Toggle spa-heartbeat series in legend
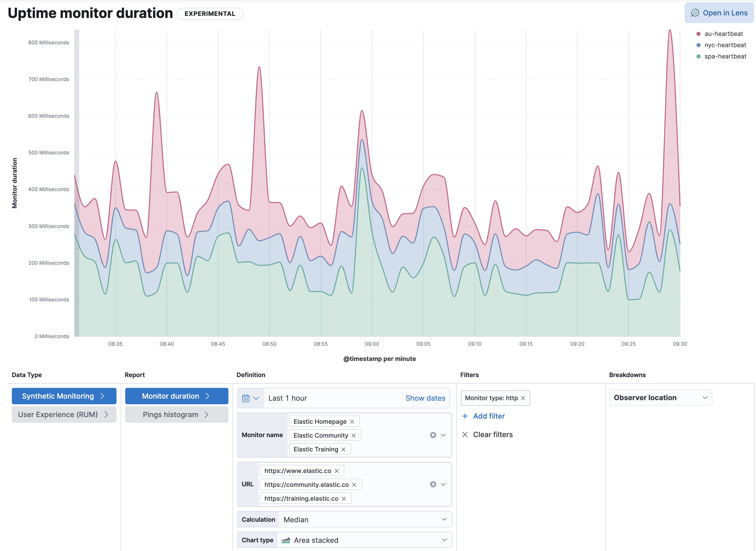The height and width of the screenshot is (551, 756). click(x=725, y=56)
